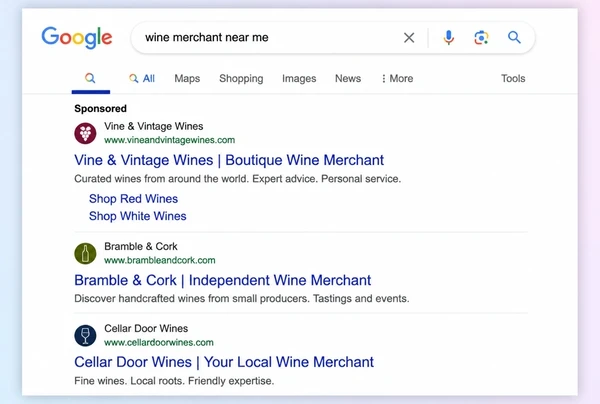Image resolution: width=600 pixels, height=404 pixels.
Task: Click the 'Curated wines from around the world' description
Action: 238,179
